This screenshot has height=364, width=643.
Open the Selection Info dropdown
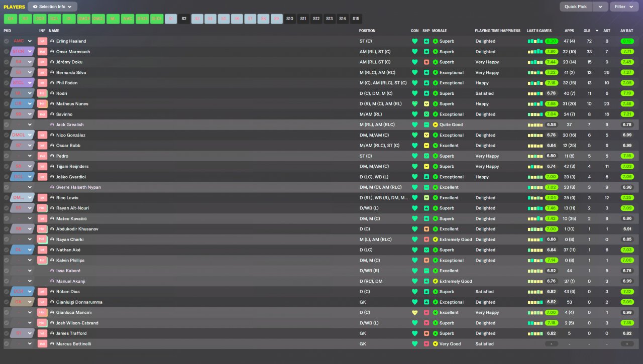coord(52,7)
